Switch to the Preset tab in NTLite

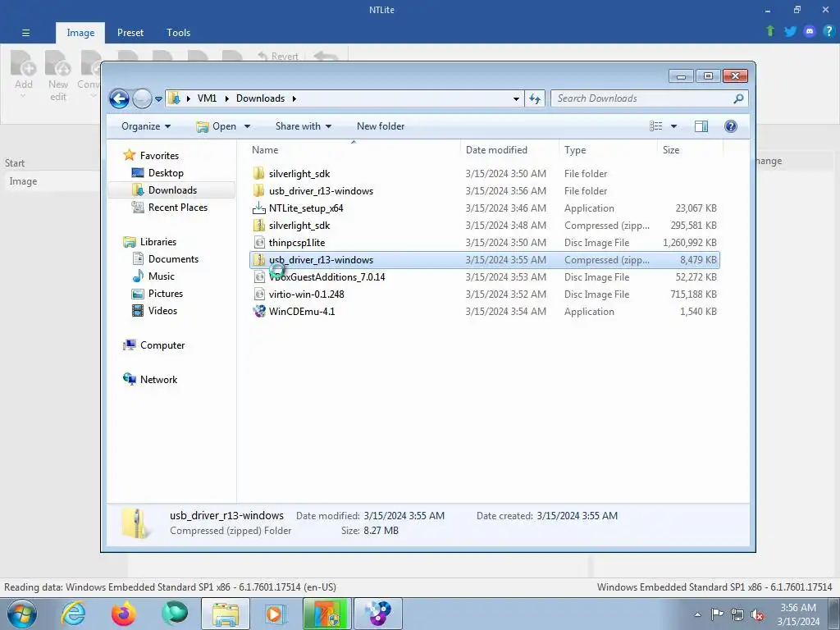click(130, 33)
